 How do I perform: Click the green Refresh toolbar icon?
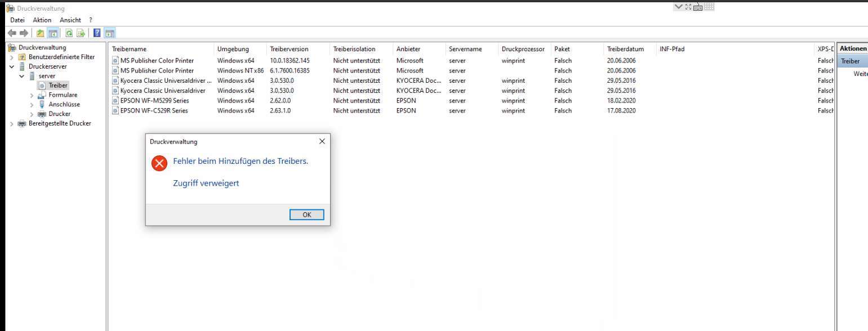69,33
